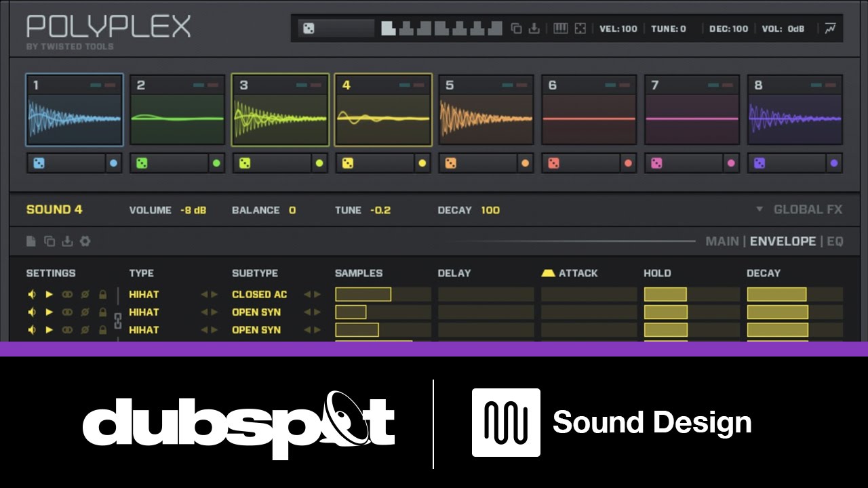Adjust the Decay slider on CLOSED AC row

point(795,294)
